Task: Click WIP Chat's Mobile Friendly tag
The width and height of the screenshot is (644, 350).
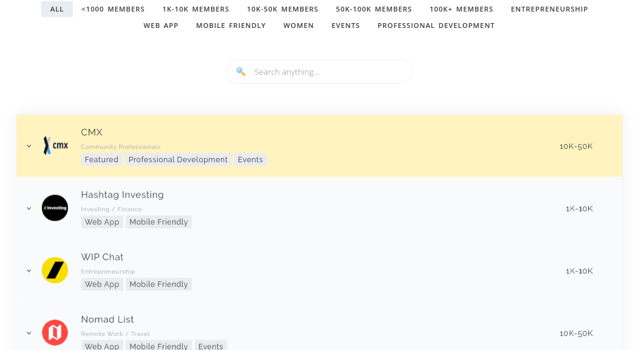Action: coord(158,284)
